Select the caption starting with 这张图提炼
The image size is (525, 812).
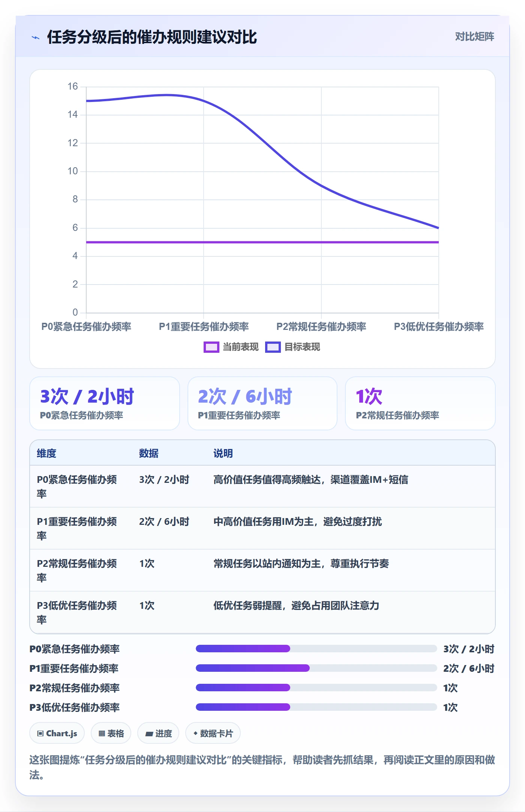[x=262, y=767]
